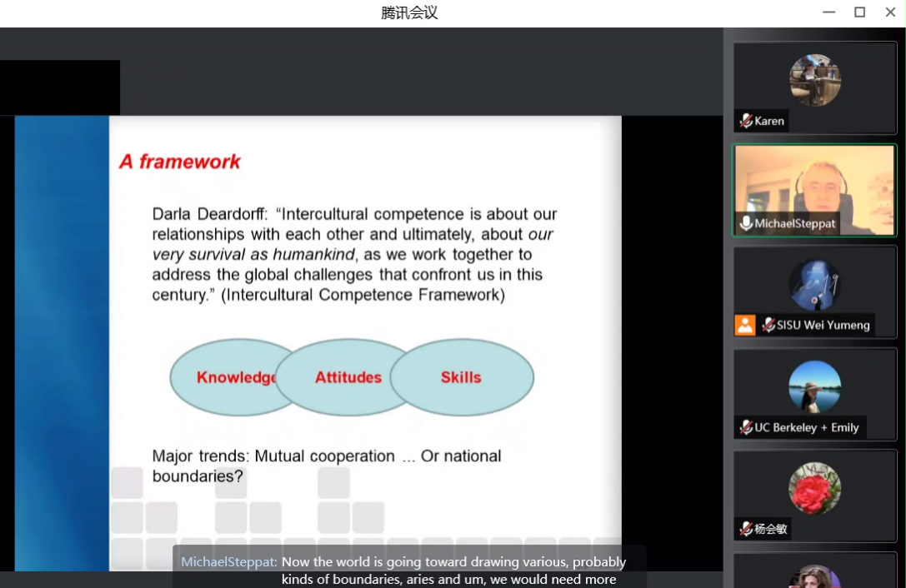The width and height of the screenshot is (906, 588).
Task: Click Karen's muted microphone icon
Action: pyautogui.click(x=746, y=121)
